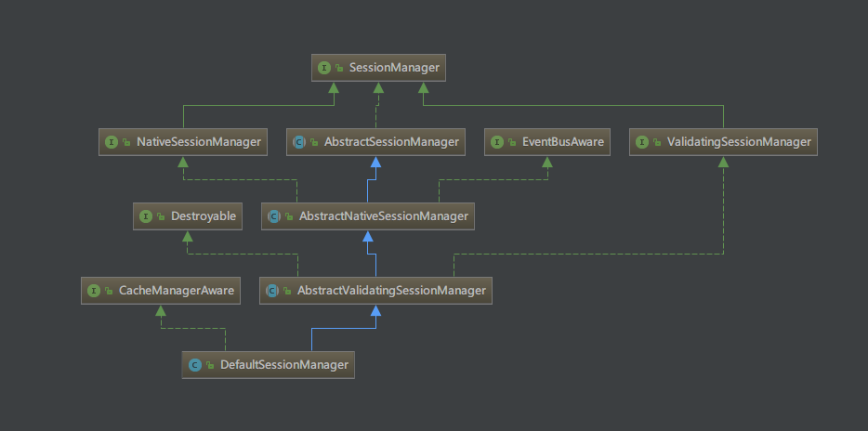This screenshot has width=868, height=431.
Task: Click the lock icon beside AbstractValidatingSessionManager
Action: coord(288,291)
